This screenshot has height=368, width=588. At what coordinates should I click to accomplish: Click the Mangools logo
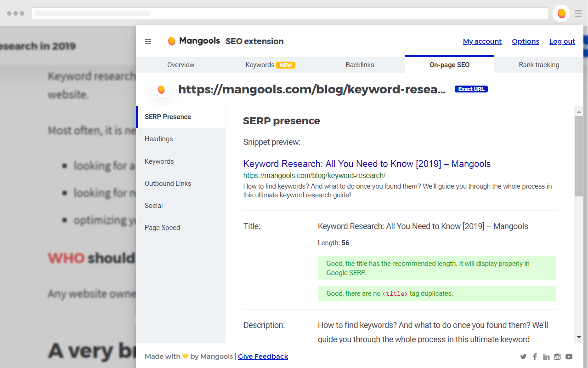click(x=193, y=41)
